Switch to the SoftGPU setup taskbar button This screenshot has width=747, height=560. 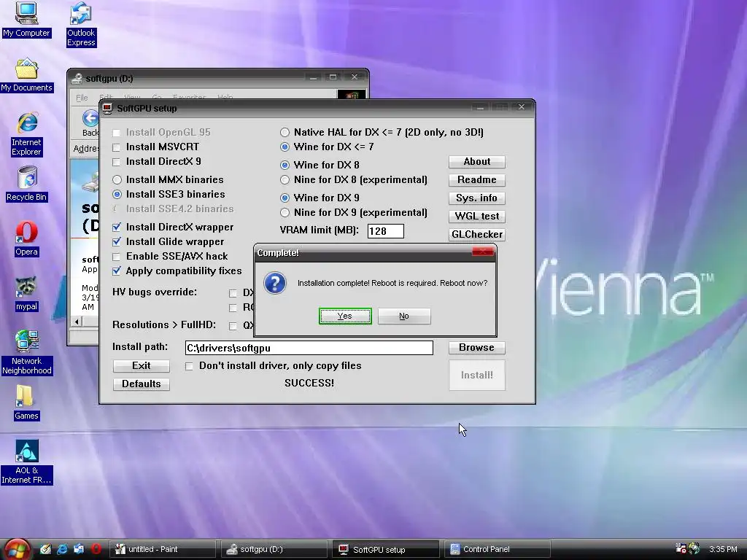385,549
